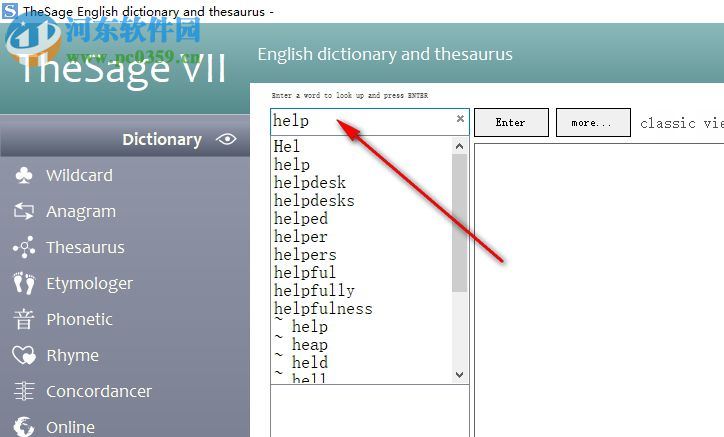Select 'helped' in the suggestion list
The height and width of the screenshot is (437, 724).
[x=301, y=218]
